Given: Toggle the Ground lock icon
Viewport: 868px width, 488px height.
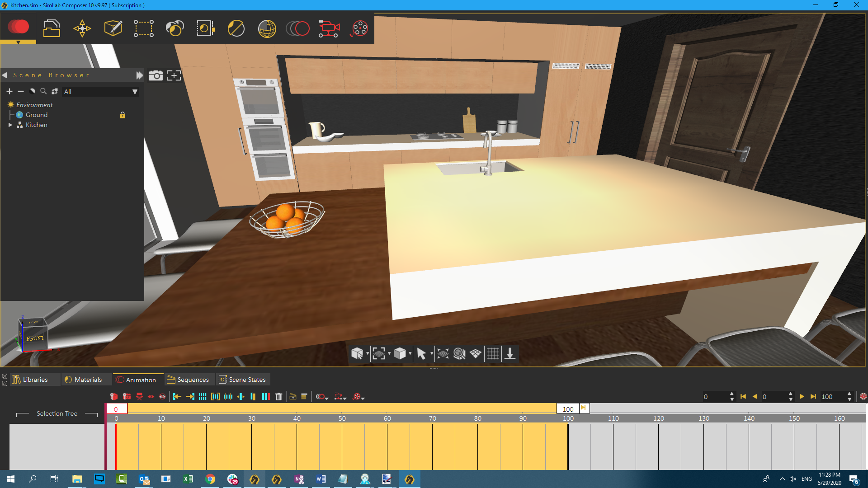Looking at the screenshot, I should tap(123, 115).
